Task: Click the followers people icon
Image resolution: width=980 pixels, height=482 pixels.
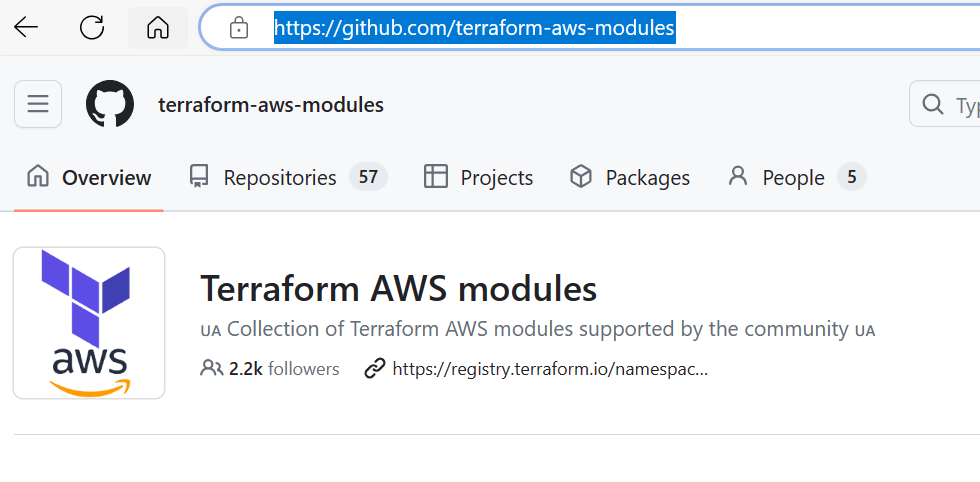Action: 211,369
